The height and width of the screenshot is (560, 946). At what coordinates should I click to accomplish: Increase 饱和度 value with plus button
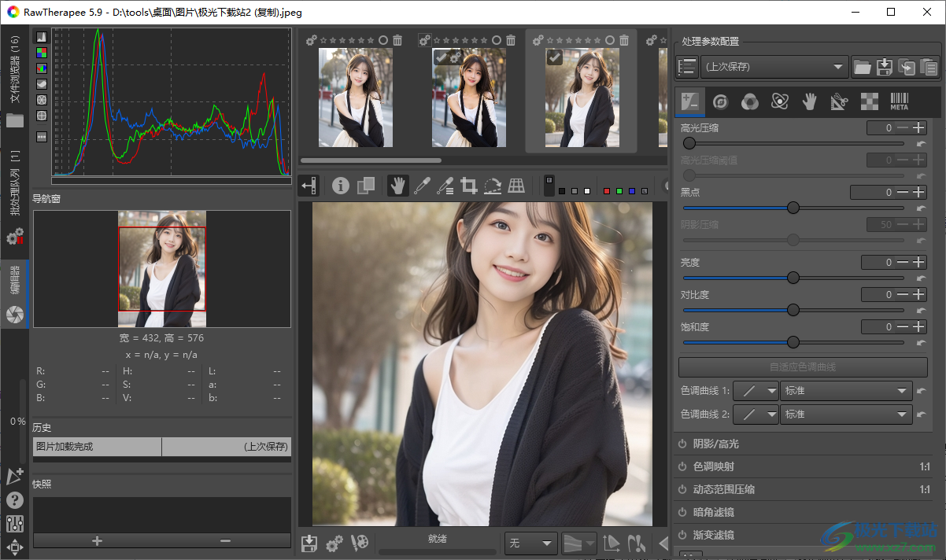[918, 326]
